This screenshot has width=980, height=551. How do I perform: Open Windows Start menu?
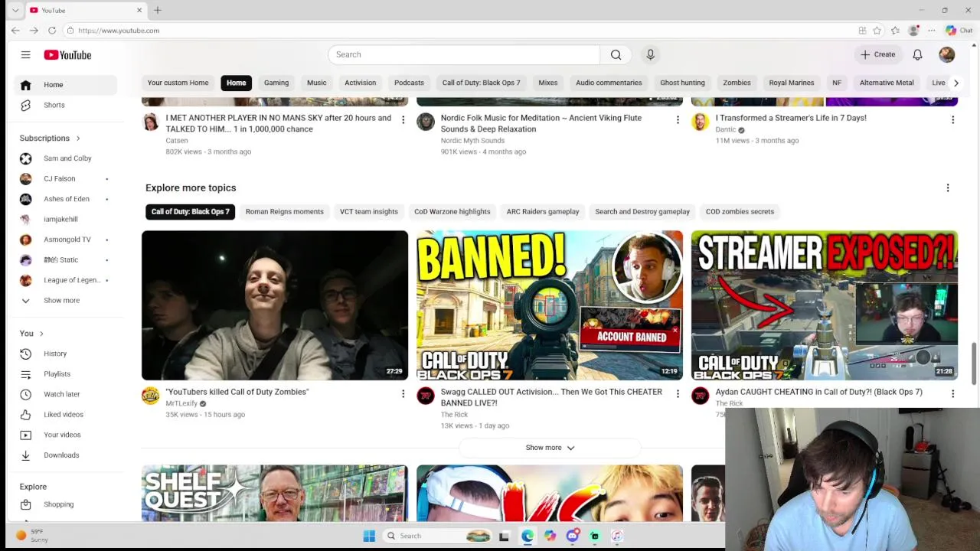click(x=369, y=536)
